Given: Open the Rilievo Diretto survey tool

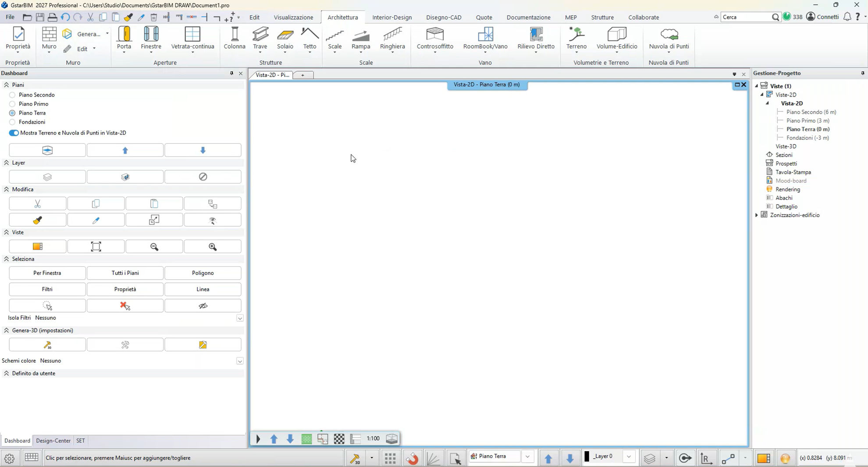Looking at the screenshot, I should pyautogui.click(x=536, y=38).
